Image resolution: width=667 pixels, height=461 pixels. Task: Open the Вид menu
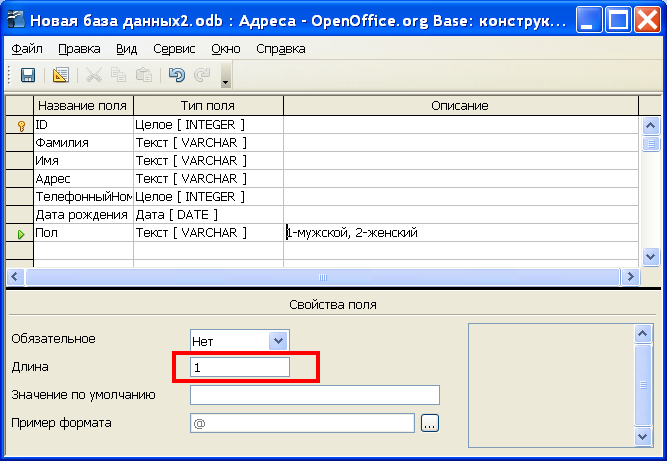pos(126,49)
